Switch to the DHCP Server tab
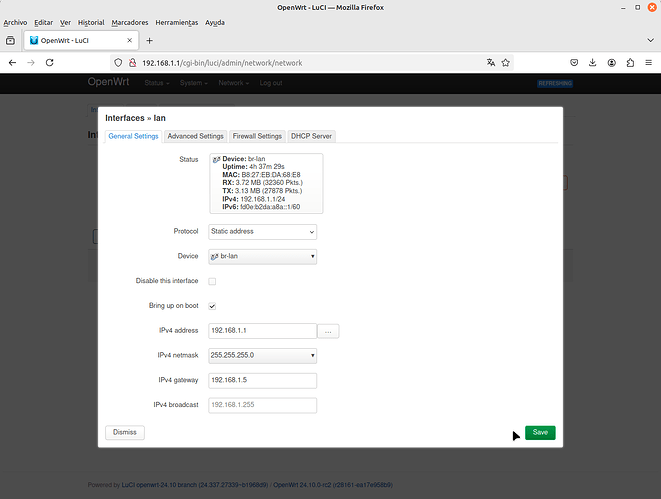 [x=311, y=136]
